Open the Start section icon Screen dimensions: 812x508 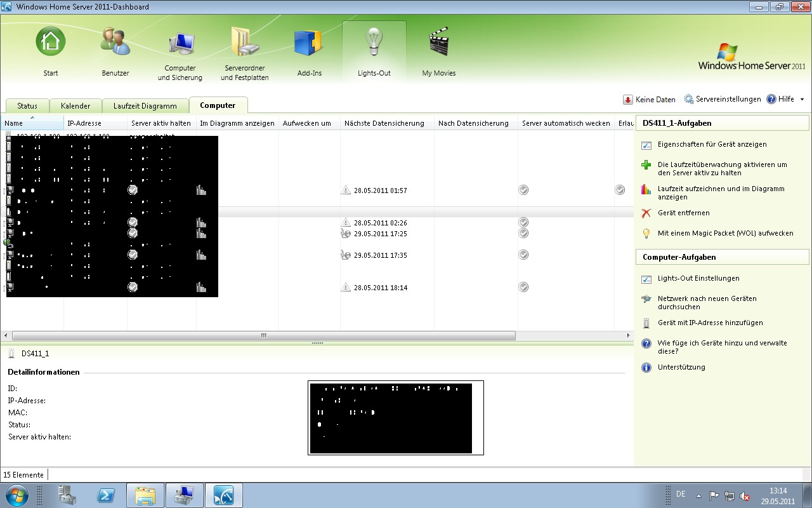[51, 42]
